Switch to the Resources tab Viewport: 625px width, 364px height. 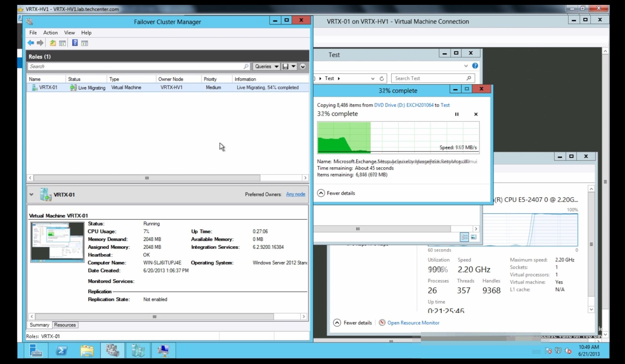click(65, 325)
